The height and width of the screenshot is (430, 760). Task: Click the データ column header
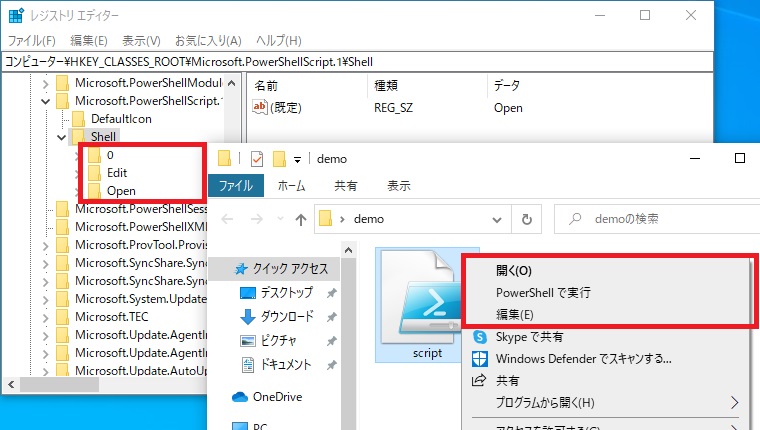coord(507,86)
